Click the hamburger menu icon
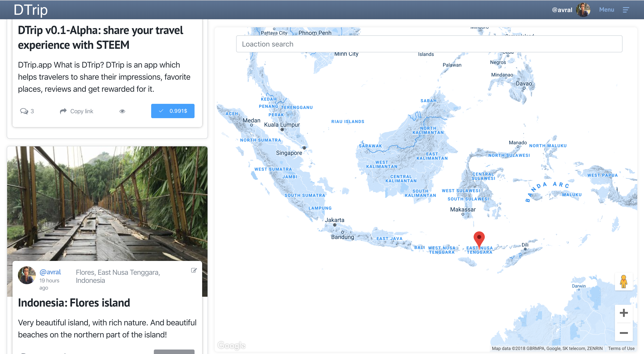This screenshot has width=644, height=354. click(x=625, y=10)
